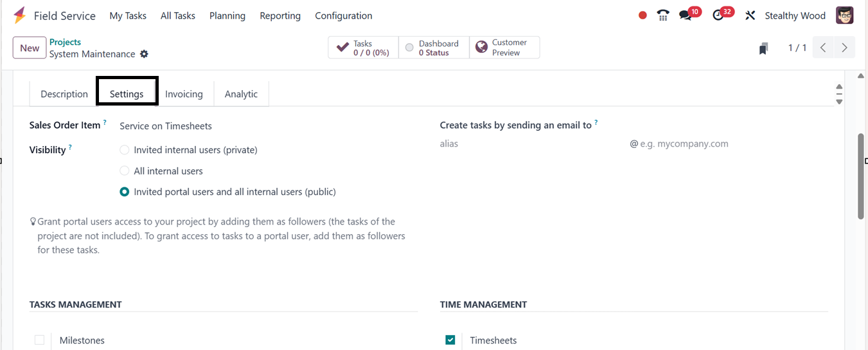Switch to the Invoicing tab

coord(184,94)
